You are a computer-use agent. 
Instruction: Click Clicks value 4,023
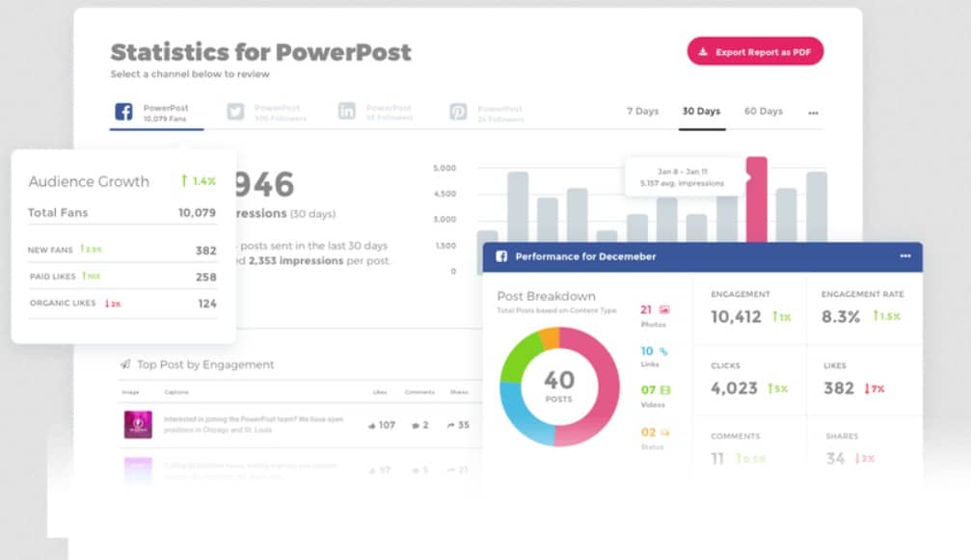tap(734, 388)
